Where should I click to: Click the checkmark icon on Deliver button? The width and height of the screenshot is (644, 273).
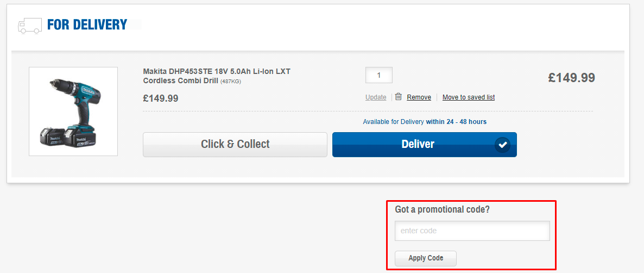[x=502, y=145]
